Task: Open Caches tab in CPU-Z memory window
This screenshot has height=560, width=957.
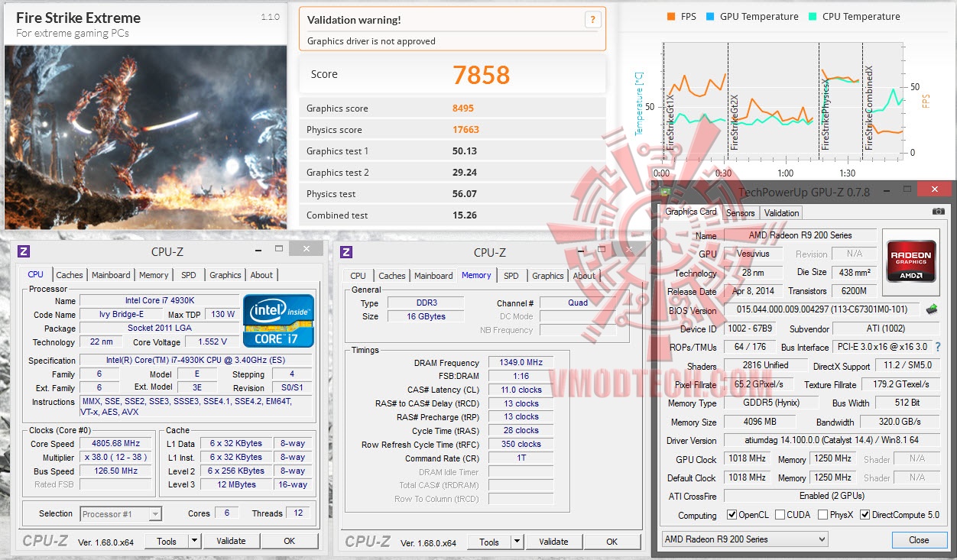Action: (x=392, y=276)
